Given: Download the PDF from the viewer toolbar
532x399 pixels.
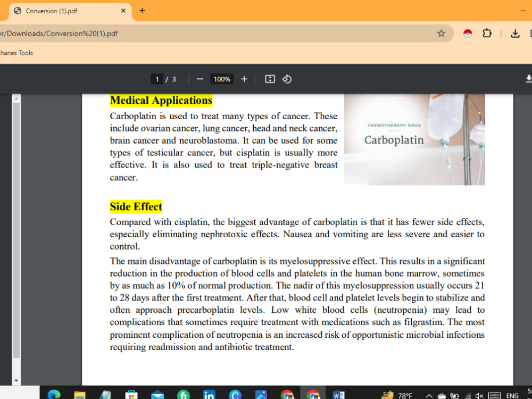Looking at the screenshot, I should (x=529, y=79).
